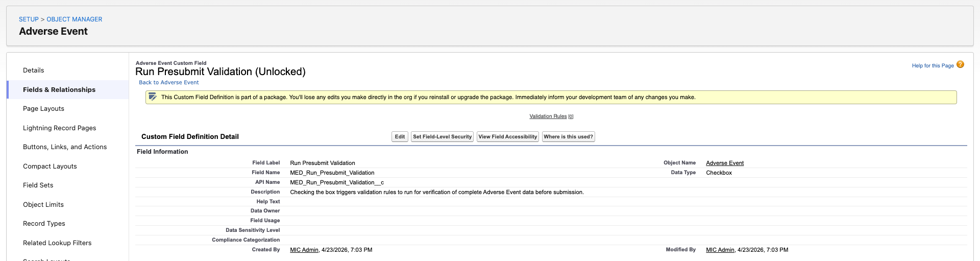Screen dimensions: 980x261
Task: Click the Compliance Categorization label
Action: pyautogui.click(x=246, y=240)
